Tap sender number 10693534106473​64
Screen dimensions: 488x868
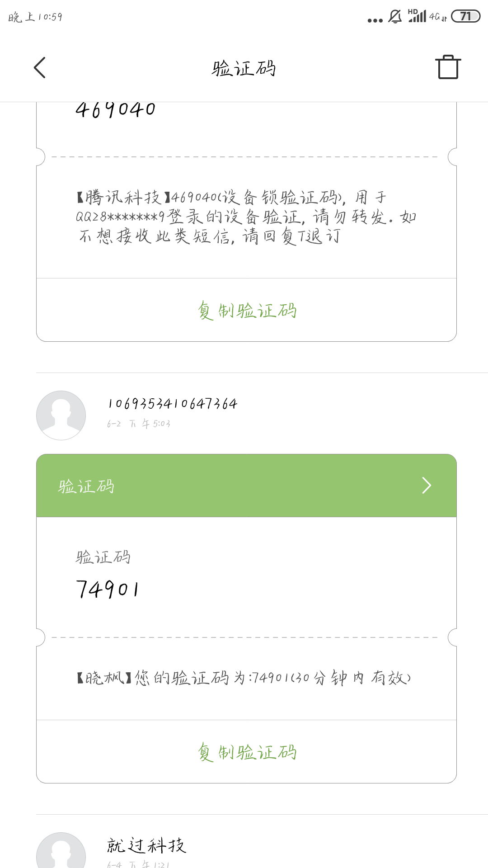(172, 404)
